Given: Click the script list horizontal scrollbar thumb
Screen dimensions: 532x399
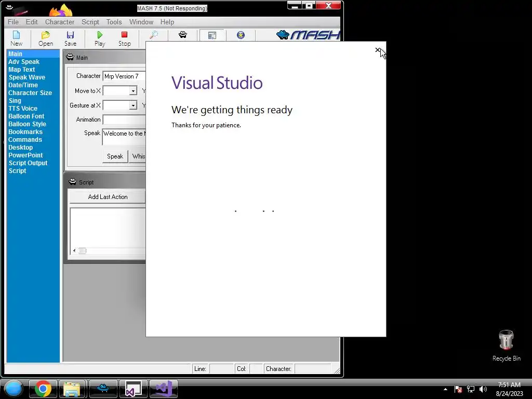Looking at the screenshot, I should tap(83, 251).
